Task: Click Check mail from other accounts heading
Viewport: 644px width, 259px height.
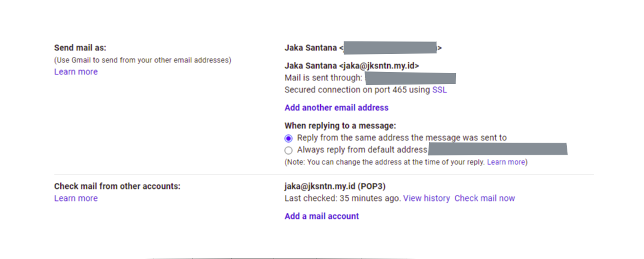Action: click(x=117, y=186)
